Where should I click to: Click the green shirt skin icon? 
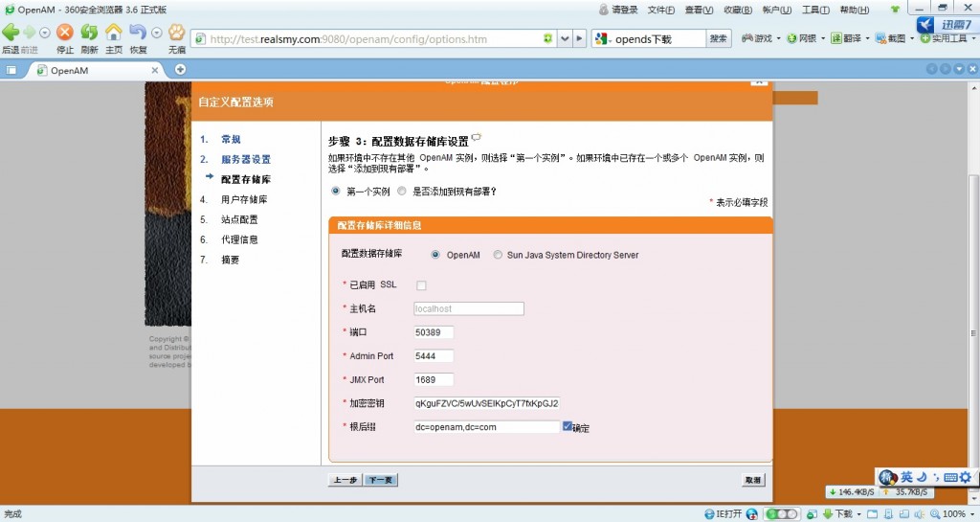pyautogui.click(x=896, y=10)
